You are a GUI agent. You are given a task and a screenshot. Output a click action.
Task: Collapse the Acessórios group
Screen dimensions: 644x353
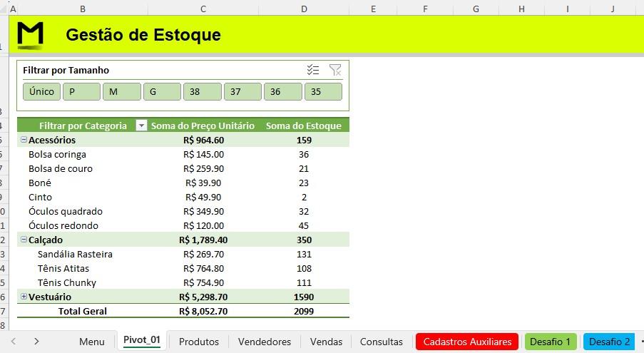click(x=24, y=140)
